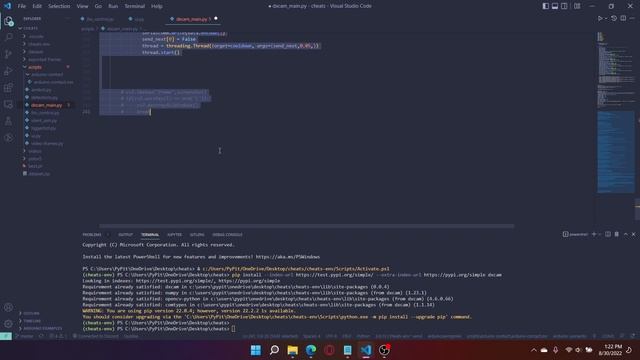
Task: Switch to the Debug Console panel tab
Action: [x=227, y=235]
